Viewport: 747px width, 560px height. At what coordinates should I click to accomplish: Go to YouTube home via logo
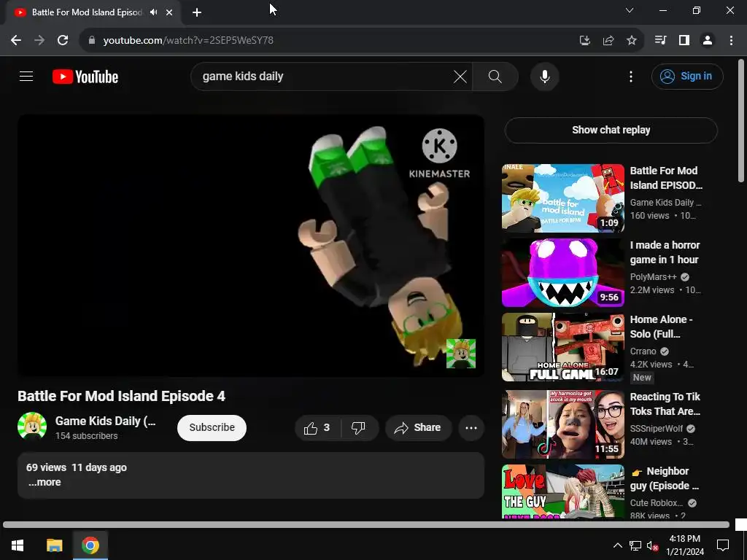tap(85, 77)
